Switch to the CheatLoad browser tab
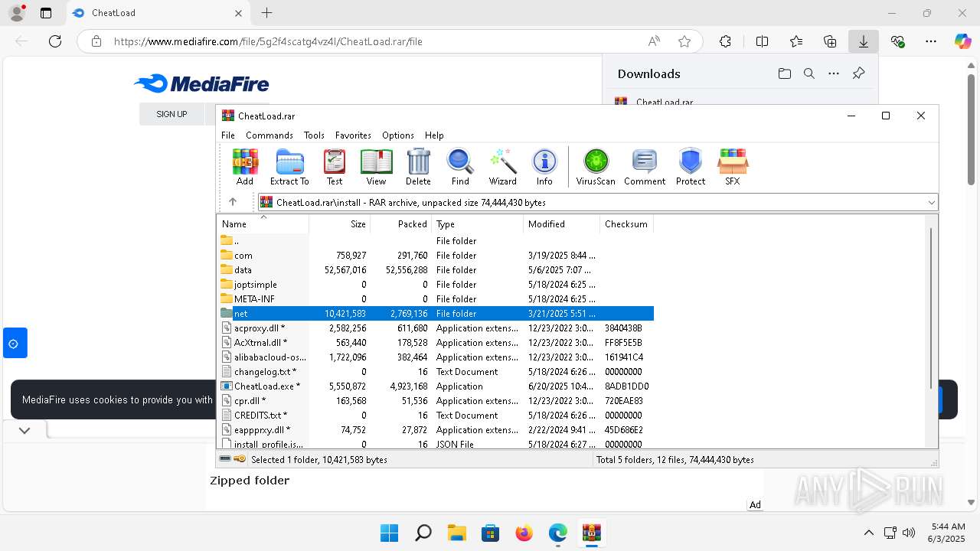 pos(157,13)
